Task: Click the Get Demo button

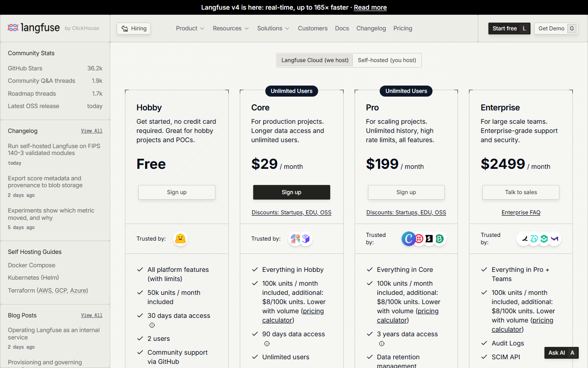Action: 556,29
